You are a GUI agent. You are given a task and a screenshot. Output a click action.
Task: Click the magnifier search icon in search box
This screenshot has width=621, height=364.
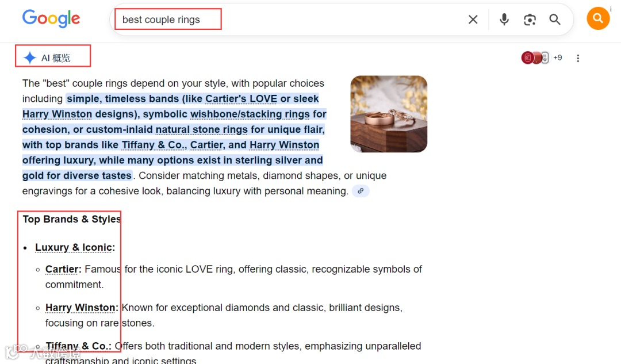click(x=555, y=20)
